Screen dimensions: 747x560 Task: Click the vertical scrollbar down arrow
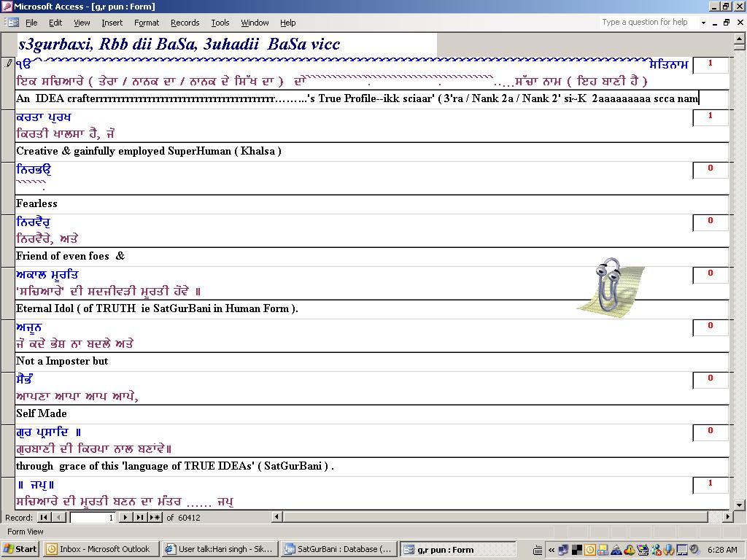pyautogui.click(x=740, y=505)
